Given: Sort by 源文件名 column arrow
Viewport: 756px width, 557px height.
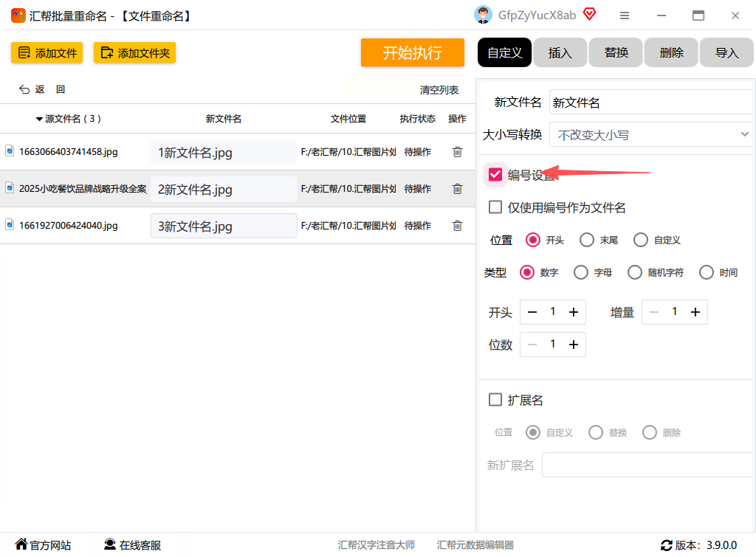Looking at the screenshot, I should (39, 119).
